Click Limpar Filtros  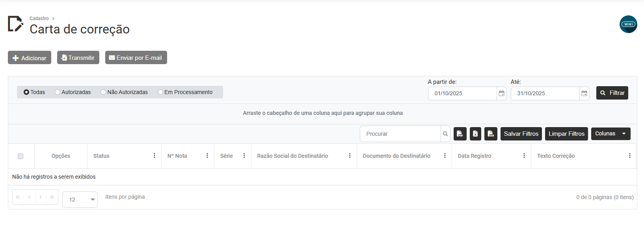tap(566, 134)
